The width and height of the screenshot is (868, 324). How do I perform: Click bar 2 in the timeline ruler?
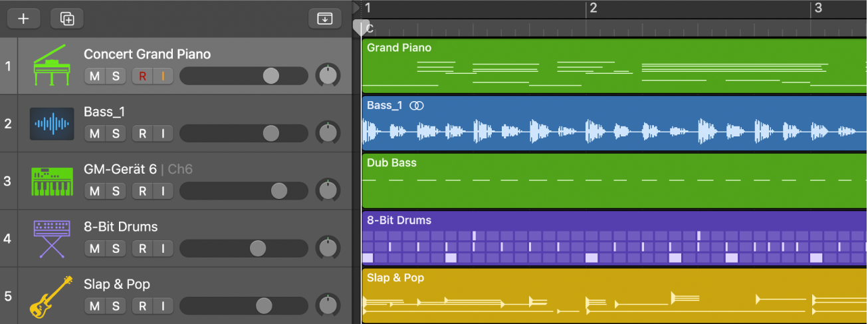[x=593, y=9]
